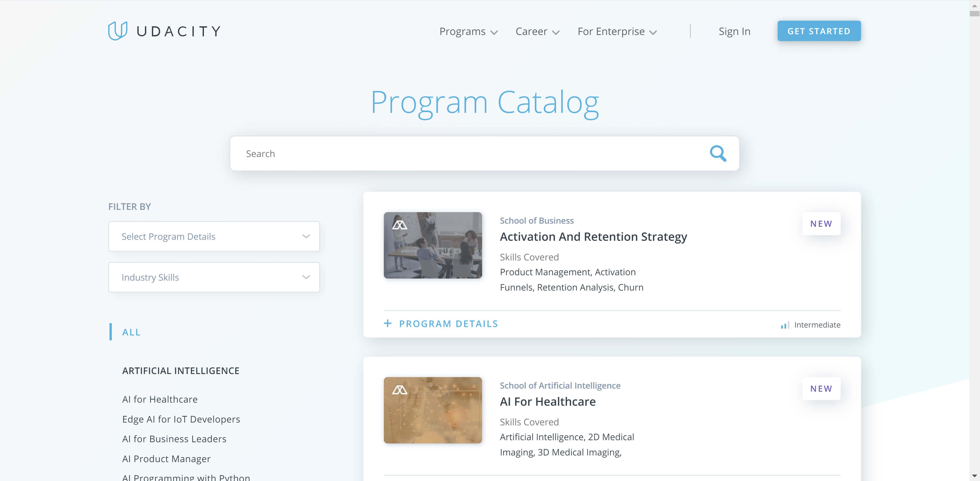Click the NEW badge on AI For Healthcare

(821, 388)
